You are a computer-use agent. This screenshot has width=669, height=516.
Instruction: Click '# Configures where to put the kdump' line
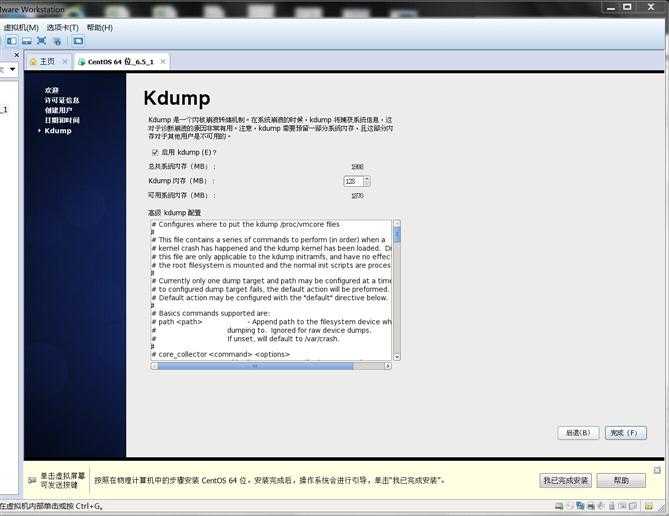click(x=246, y=224)
